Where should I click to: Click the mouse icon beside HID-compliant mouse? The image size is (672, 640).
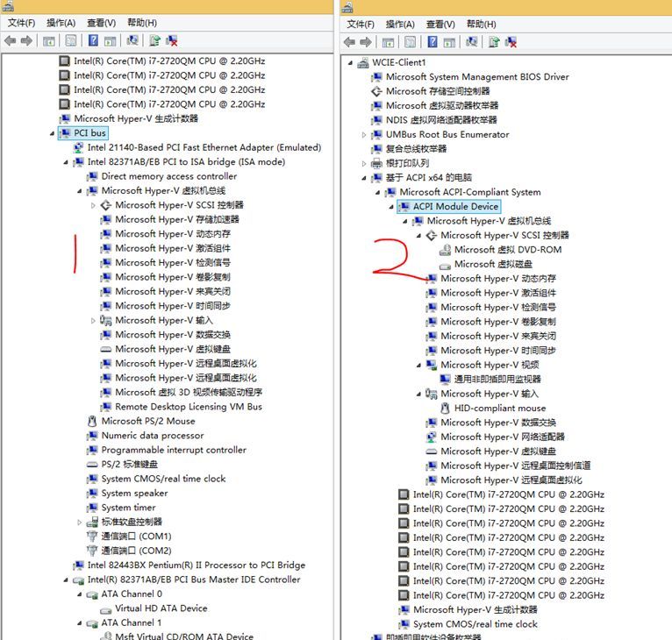(x=446, y=408)
